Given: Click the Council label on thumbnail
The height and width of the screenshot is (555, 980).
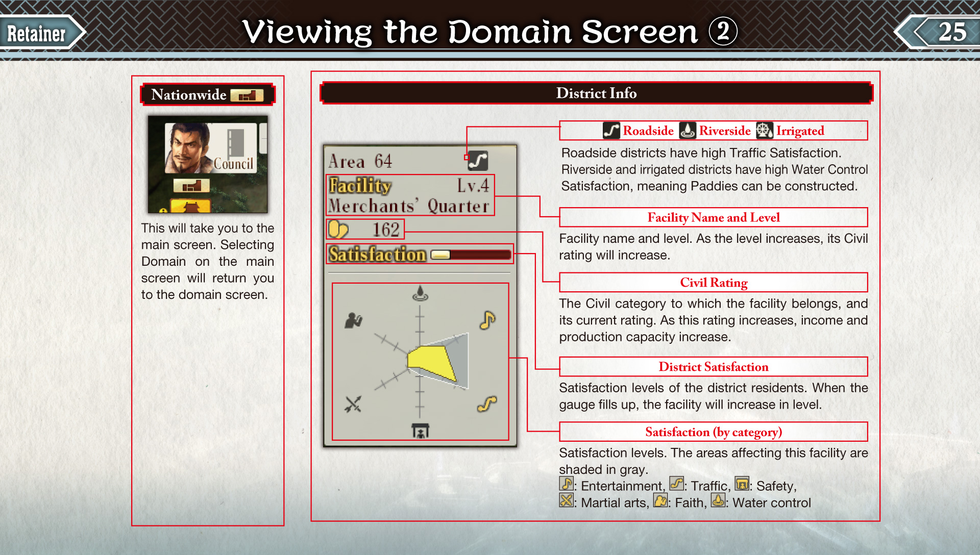Looking at the screenshot, I should tap(233, 163).
